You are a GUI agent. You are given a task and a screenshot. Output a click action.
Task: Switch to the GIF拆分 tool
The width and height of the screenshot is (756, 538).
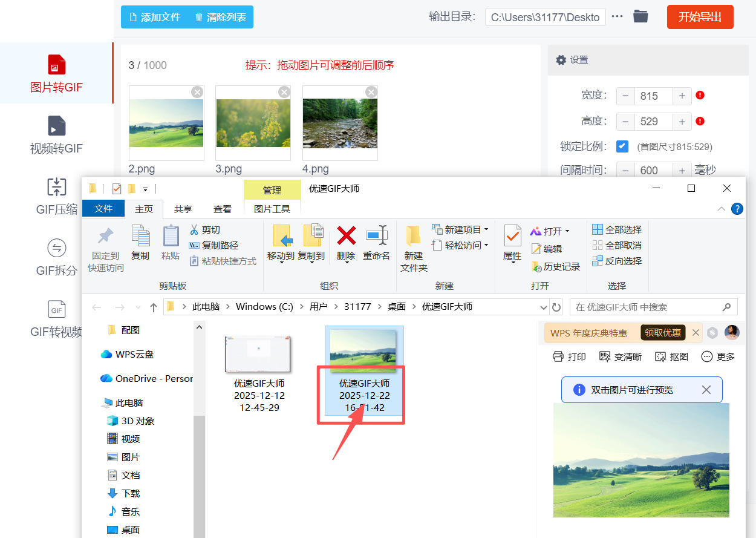(56, 258)
